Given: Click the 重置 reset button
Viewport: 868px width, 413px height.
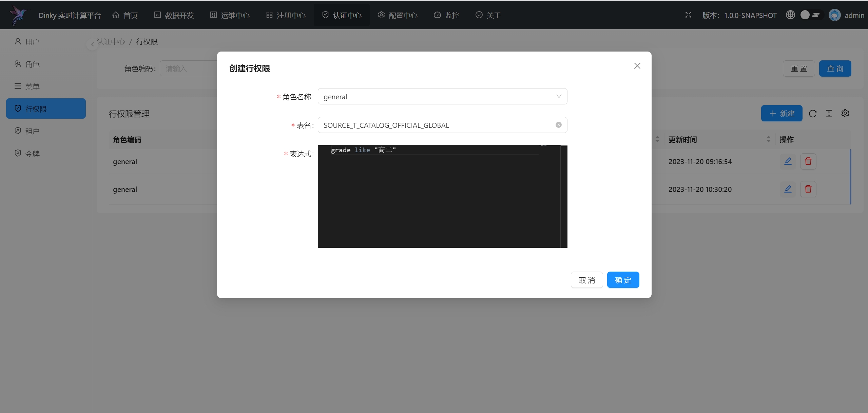Looking at the screenshot, I should tap(799, 68).
